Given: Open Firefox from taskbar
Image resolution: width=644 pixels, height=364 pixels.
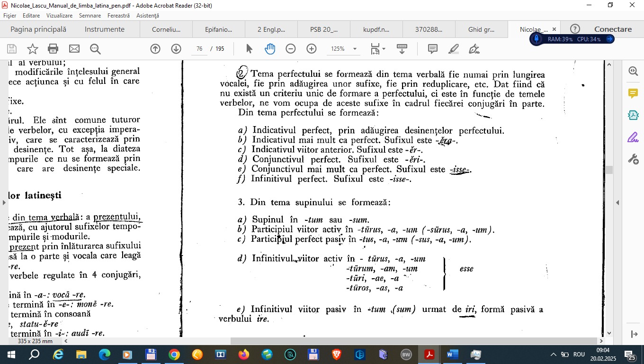Looking at the screenshot, I should (x=243, y=355).
